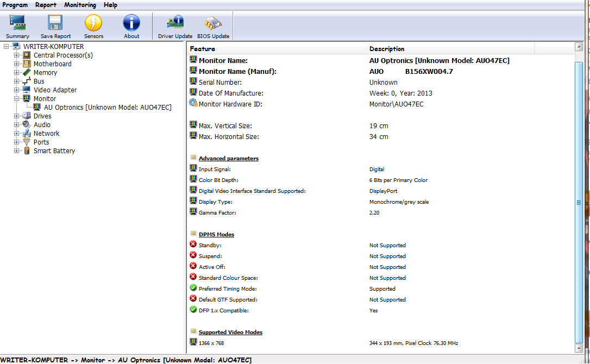Click the Save Report floppy icon
590x364 pixels.
pyautogui.click(x=55, y=26)
